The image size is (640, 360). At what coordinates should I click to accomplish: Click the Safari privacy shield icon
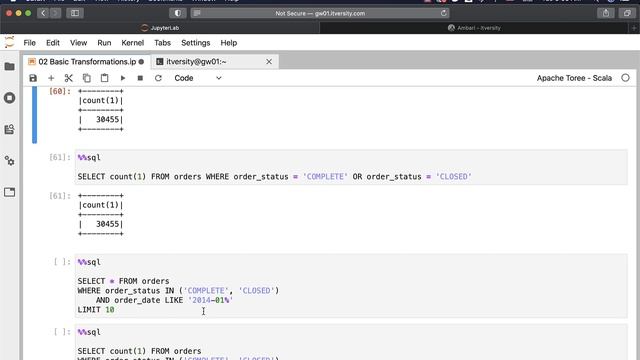(x=178, y=13)
